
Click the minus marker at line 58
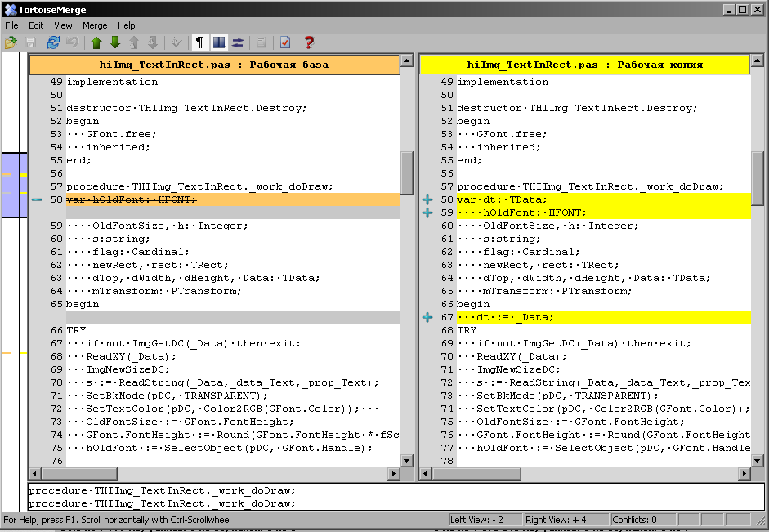tap(36, 200)
